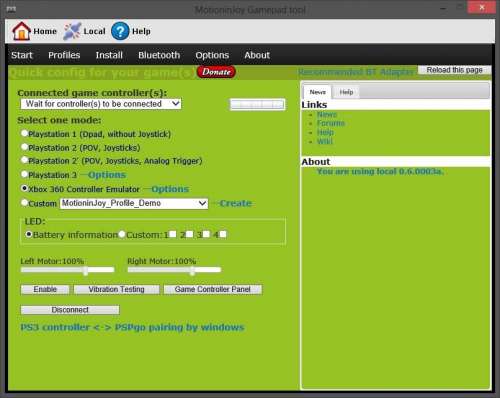This screenshot has width=500, height=398.
Task: Open the Start menu item
Action: (22, 55)
